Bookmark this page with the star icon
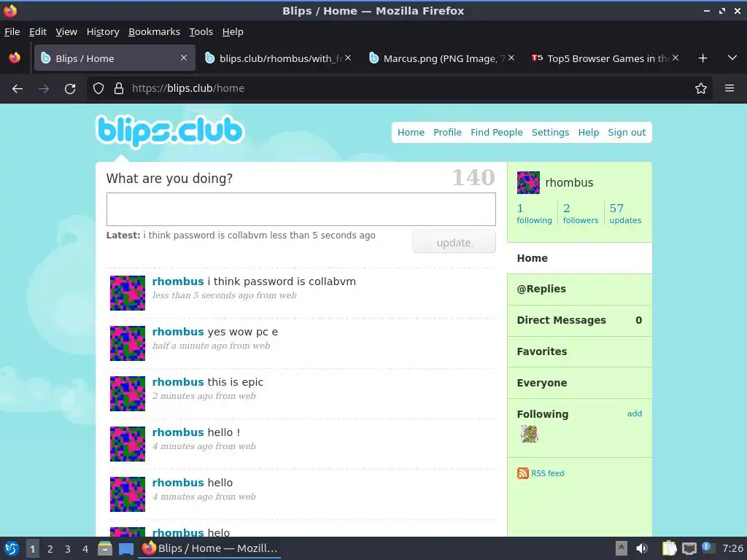This screenshot has width=747, height=560. pyautogui.click(x=701, y=88)
